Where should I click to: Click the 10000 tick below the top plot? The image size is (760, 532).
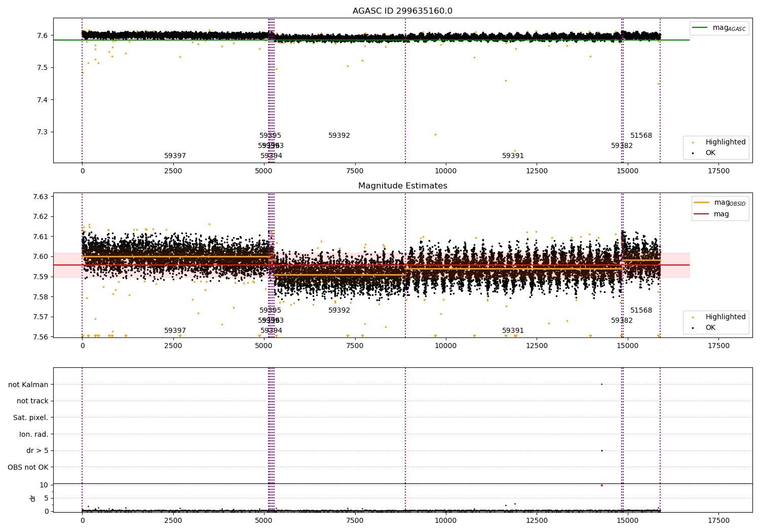tap(445, 171)
